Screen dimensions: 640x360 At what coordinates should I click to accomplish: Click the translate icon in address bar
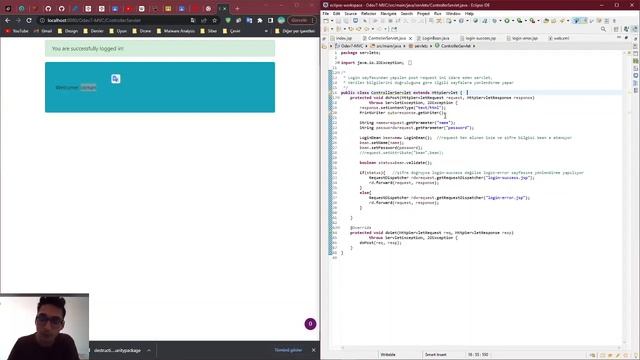193,20
